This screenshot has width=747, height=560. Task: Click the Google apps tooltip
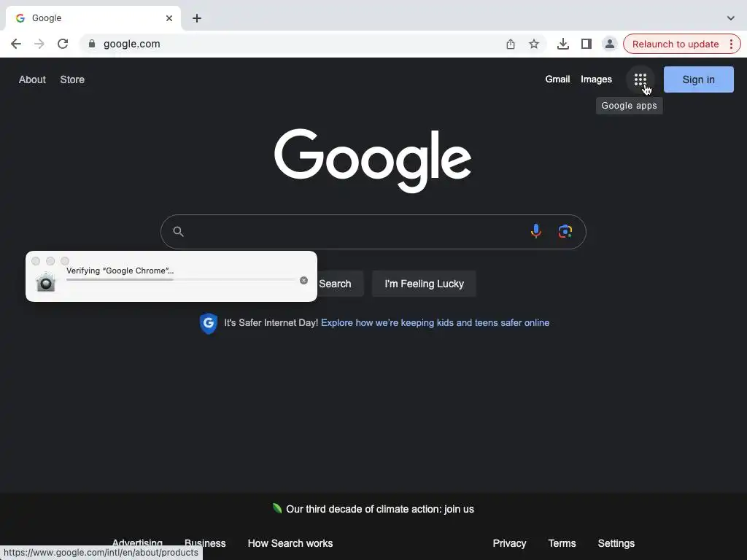[629, 106]
